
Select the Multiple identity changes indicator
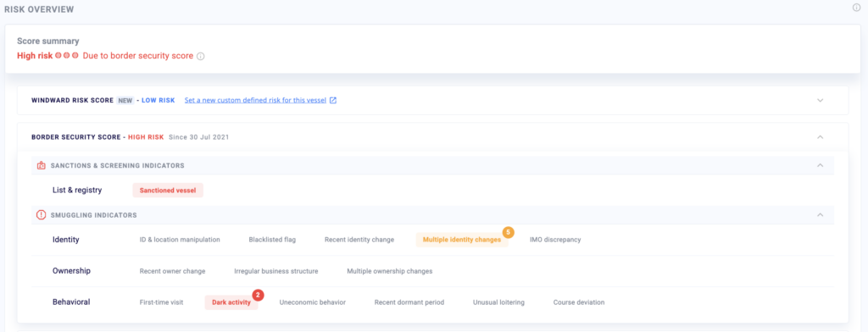(x=462, y=240)
